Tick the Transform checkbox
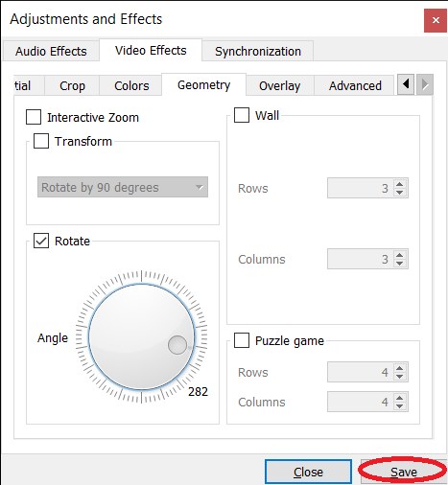Viewport: 448px width, 485px height. [41, 141]
